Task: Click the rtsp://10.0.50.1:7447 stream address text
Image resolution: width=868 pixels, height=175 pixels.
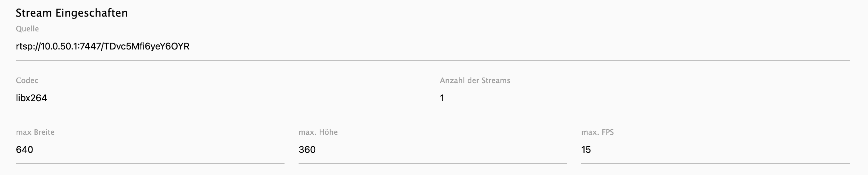Action: click(58, 47)
